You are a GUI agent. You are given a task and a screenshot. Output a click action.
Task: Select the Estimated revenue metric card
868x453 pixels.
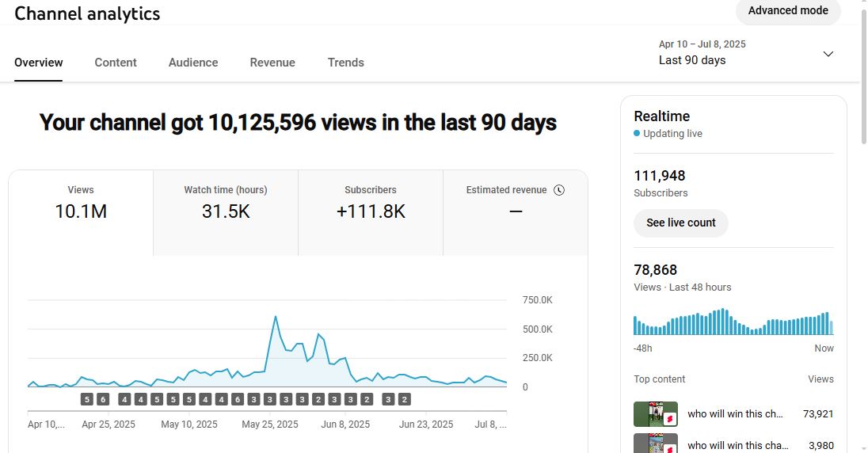(516, 213)
